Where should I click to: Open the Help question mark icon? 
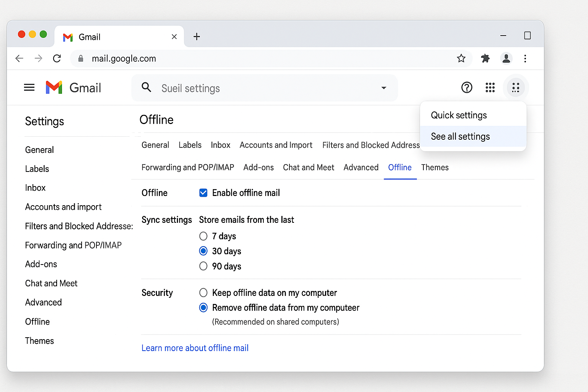point(467,88)
